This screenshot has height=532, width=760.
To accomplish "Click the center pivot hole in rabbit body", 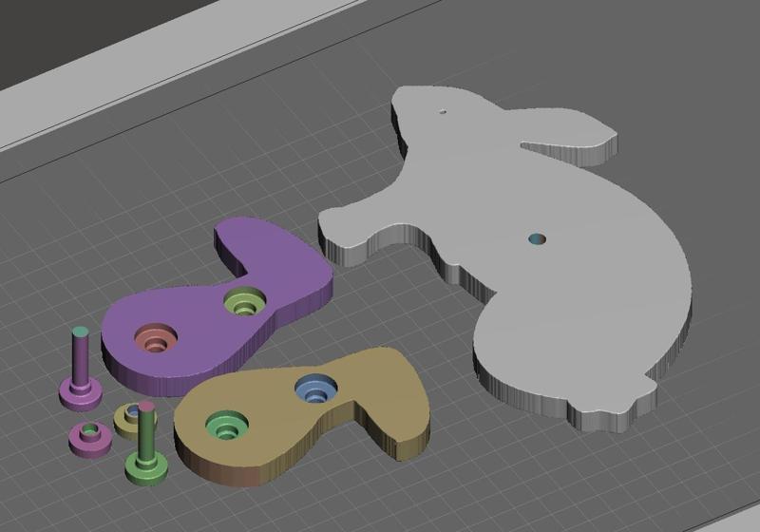I will (537, 238).
